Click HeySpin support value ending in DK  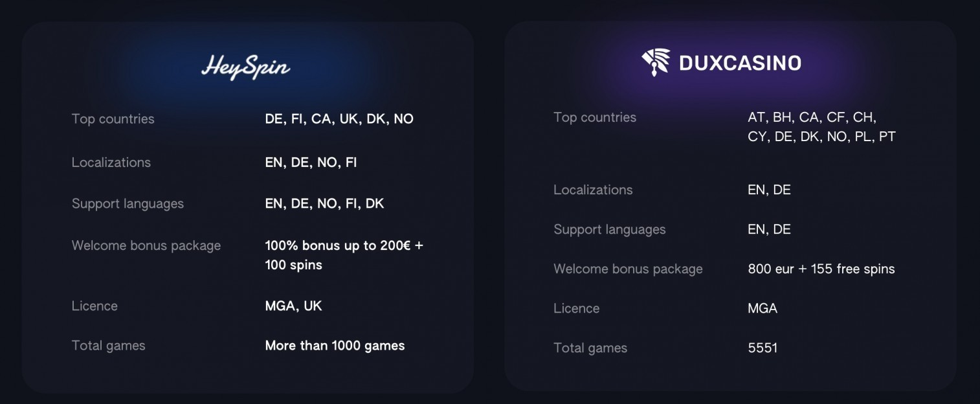click(x=324, y=204)
